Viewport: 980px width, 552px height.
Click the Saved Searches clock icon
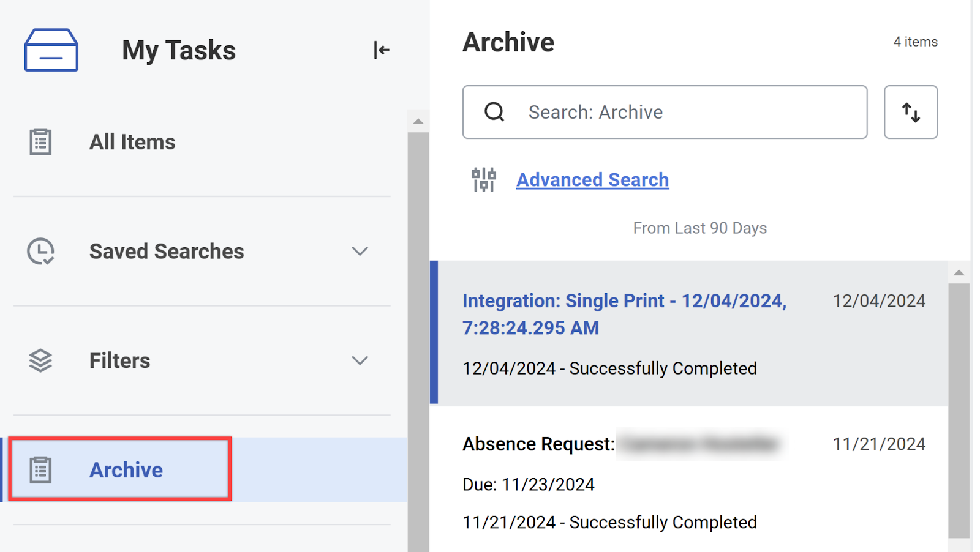[x=39, y=251]
